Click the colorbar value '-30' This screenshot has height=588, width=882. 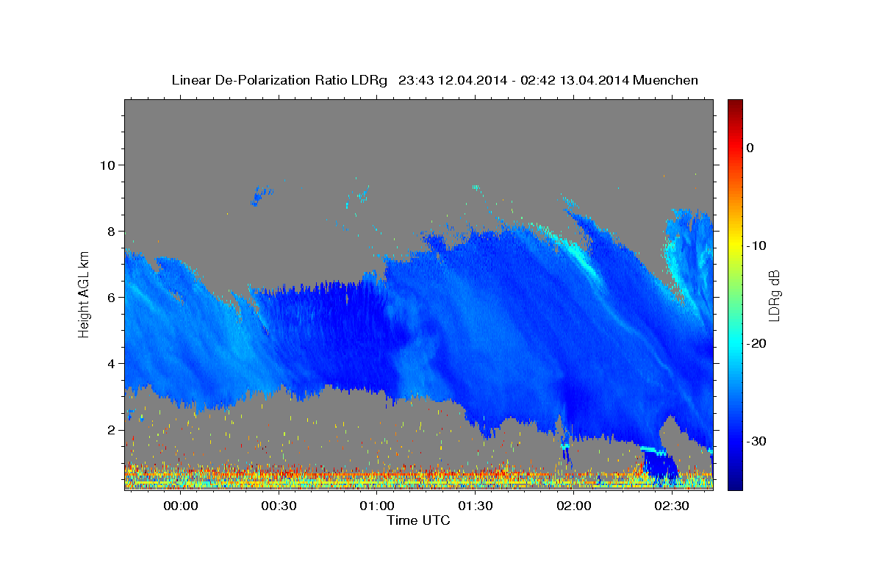[756, 441]
